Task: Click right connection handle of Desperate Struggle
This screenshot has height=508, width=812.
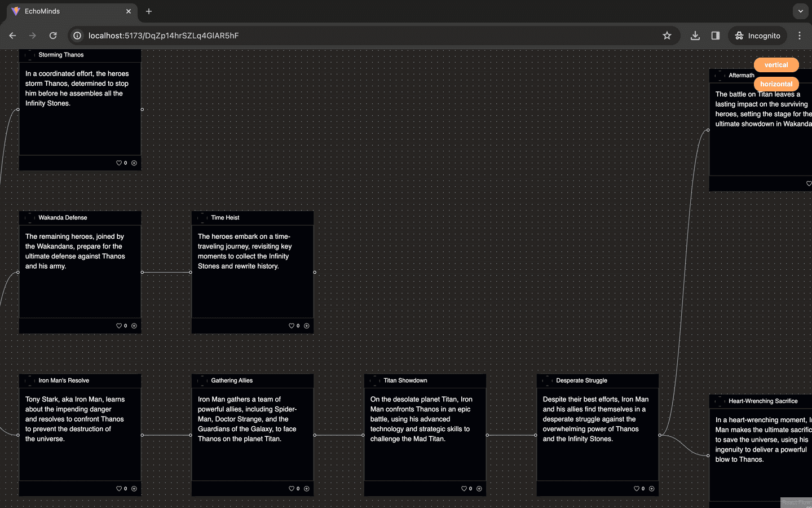Action: point(660,435)
